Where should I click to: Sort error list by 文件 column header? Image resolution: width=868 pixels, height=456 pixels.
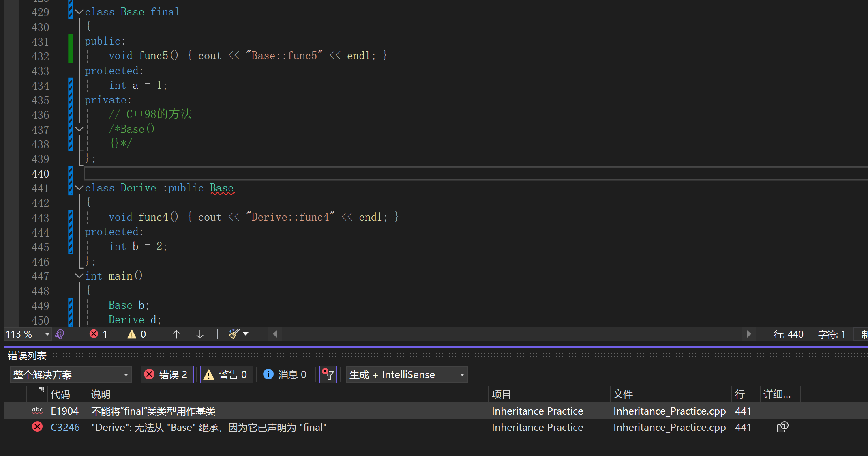[x=623, y=394]
